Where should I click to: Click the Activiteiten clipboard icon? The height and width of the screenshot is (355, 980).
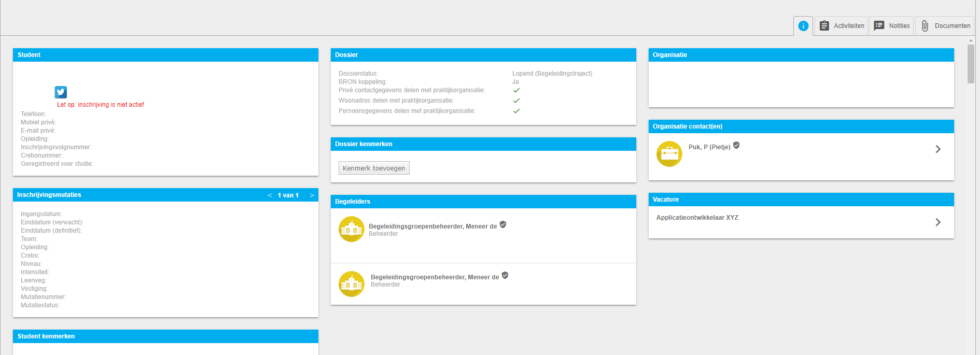[824, 26]
